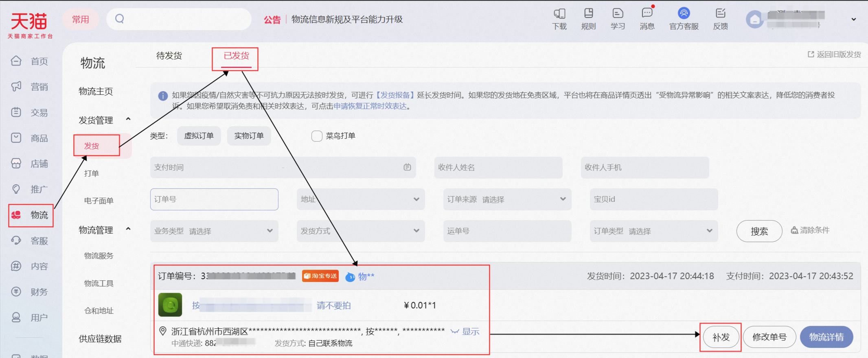Expand the account dropdown arrow
The width and height of the screenshot is (868, 358).
(854, 20)
